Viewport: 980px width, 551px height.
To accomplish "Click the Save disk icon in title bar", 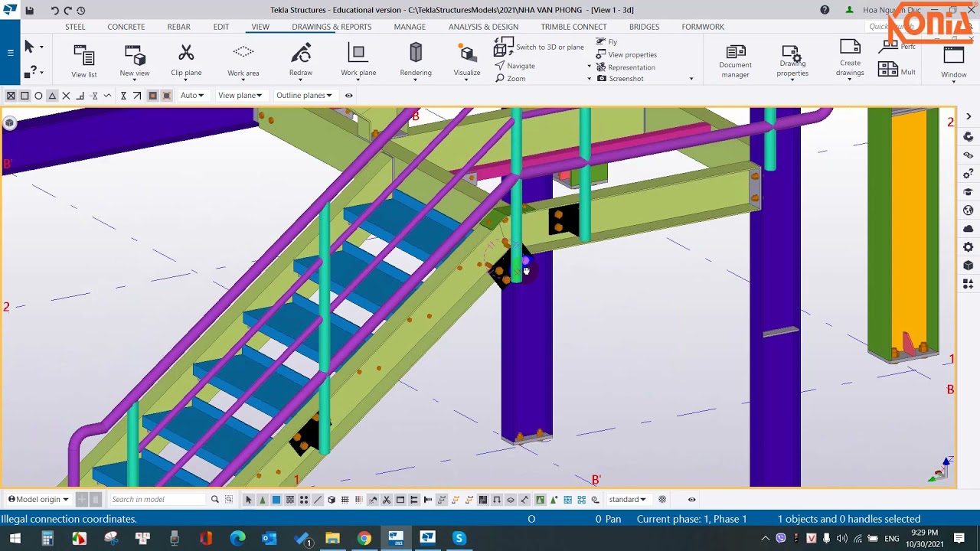I will click(x=29, y=10).
